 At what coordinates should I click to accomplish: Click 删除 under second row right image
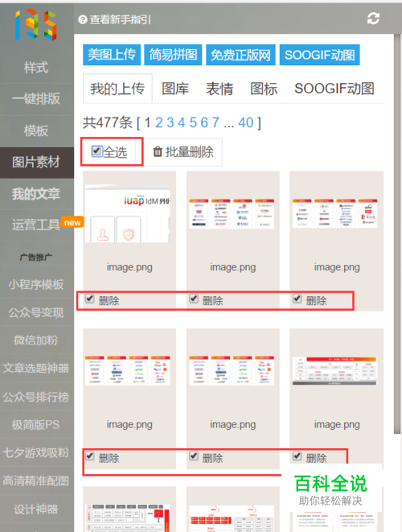coord(317,459)
